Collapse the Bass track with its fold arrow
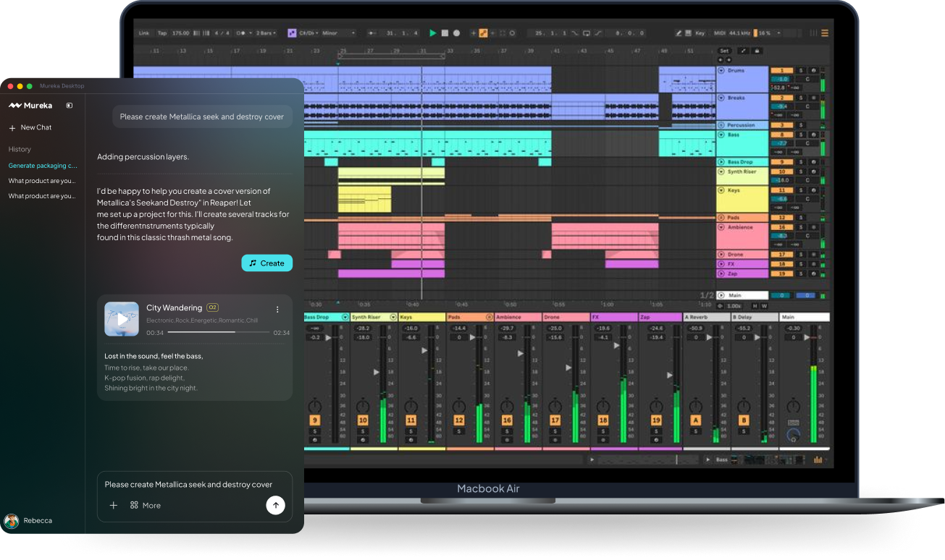Image resolution: width=945 pixels, height=560 pixels. coord(721,135)
